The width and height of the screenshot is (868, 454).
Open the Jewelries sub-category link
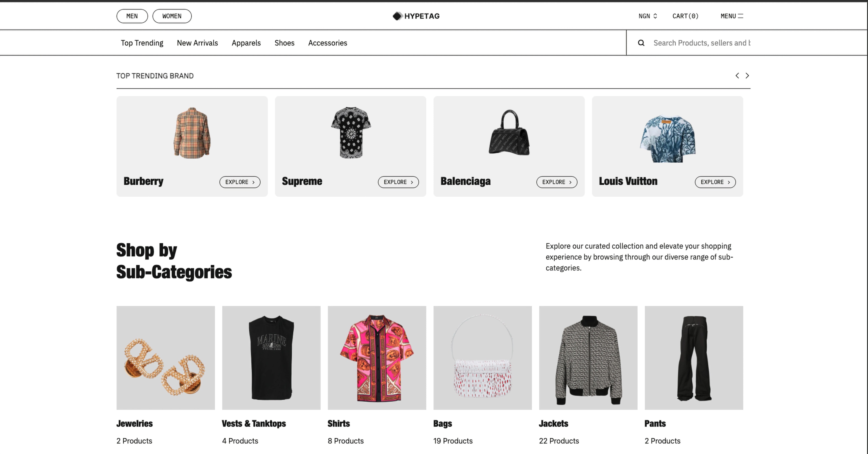point(134,423)
